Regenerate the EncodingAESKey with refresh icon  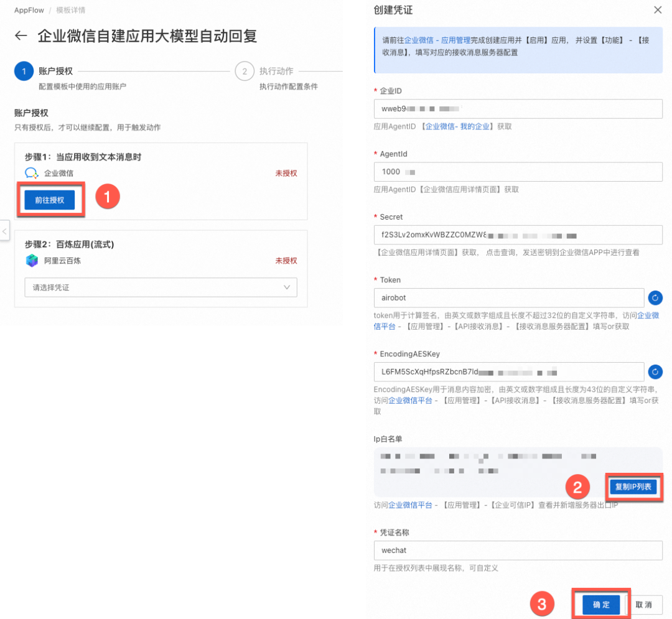655,372
